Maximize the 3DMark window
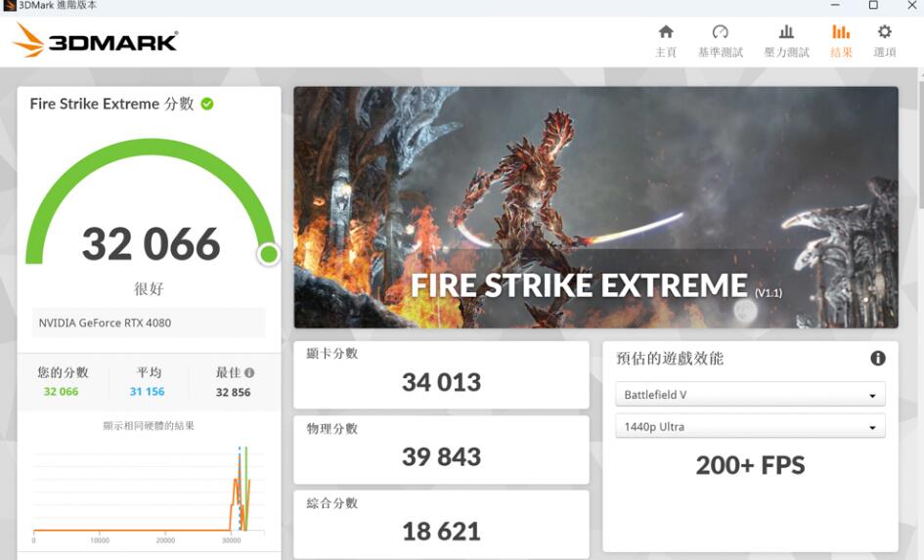924x560 pixels. point(873,5)
